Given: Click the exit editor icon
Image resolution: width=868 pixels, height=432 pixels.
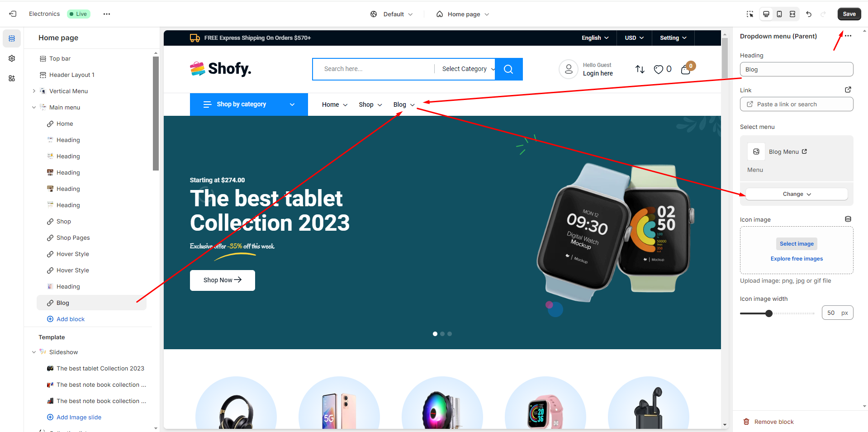Looking at the screenshot, I should click(x=13, y=14).
